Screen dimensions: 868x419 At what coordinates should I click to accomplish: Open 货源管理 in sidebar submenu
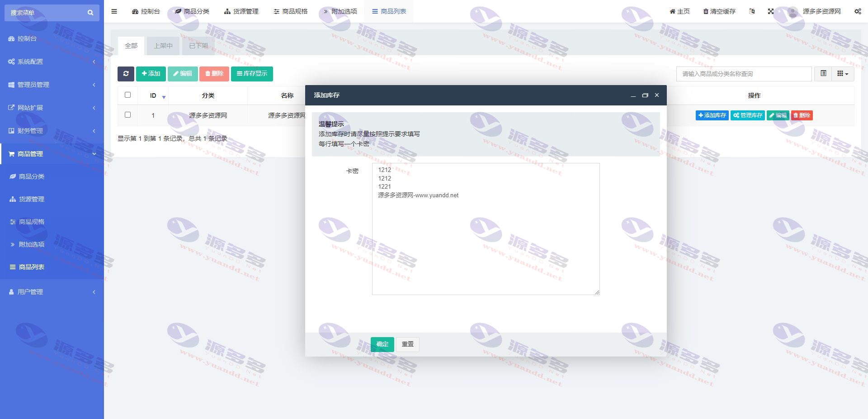pyautogui.click(x=52, y=199)
